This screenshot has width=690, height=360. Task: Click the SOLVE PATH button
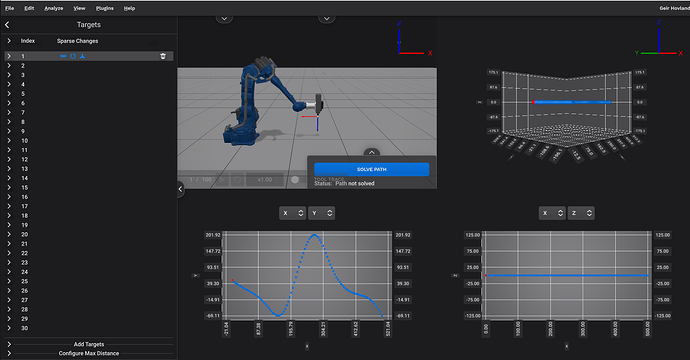coord(372,169)
